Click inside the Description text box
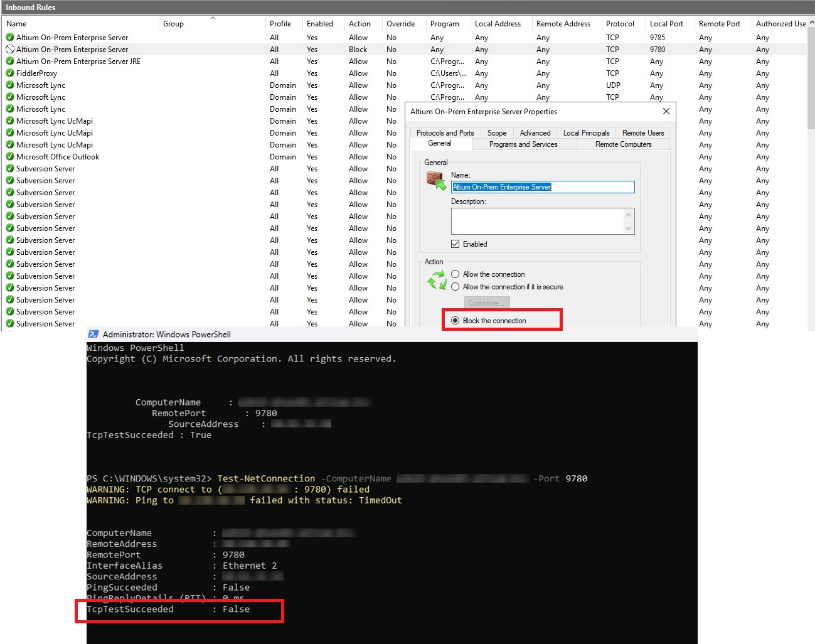This screenshot has width=815, height=644. [x=537, y=222]
